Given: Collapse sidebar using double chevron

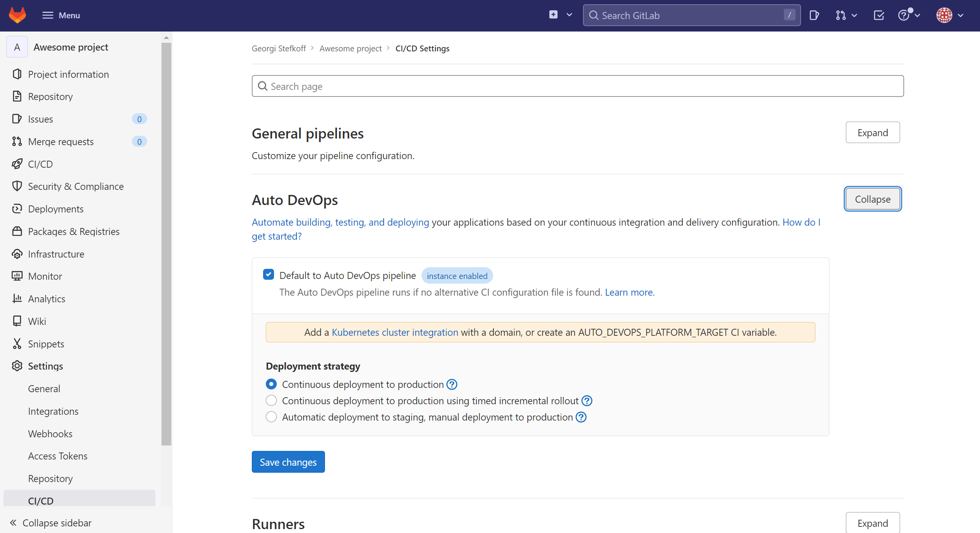Looking at the screenshot, I should tap(13, 522).
